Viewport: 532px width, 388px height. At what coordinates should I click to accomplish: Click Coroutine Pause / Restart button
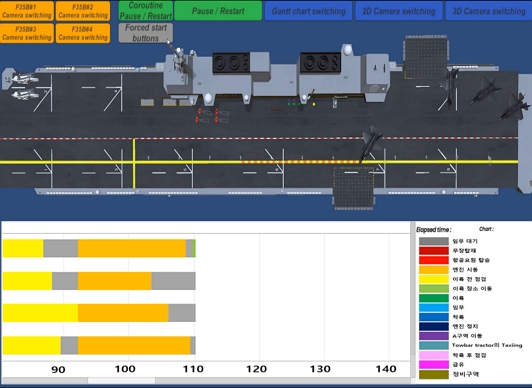[x=146, y=11]
